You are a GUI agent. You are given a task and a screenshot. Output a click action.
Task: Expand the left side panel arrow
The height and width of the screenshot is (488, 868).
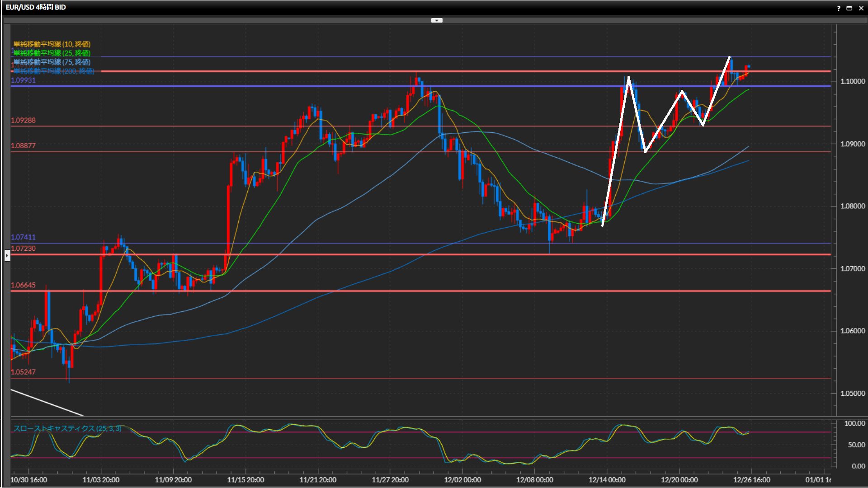click(7, 255)
